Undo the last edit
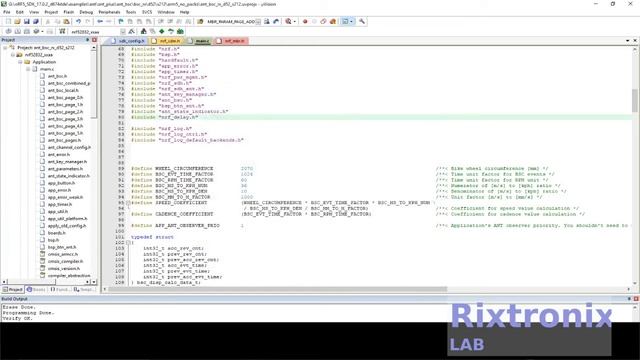 coord(78,21)
